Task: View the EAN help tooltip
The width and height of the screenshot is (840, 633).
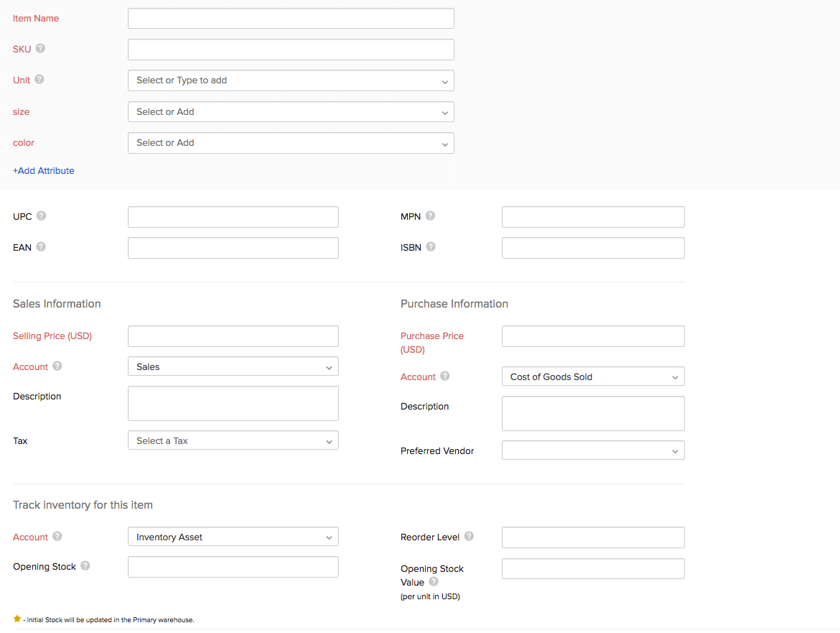Action: click(41, 246)
